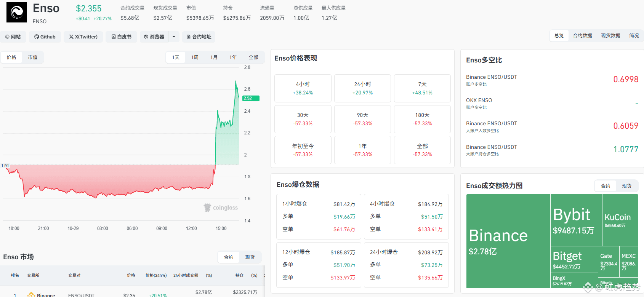Select 合约 in the heatmap toggle
Screen dimensions: 644x297
(606, 186)
